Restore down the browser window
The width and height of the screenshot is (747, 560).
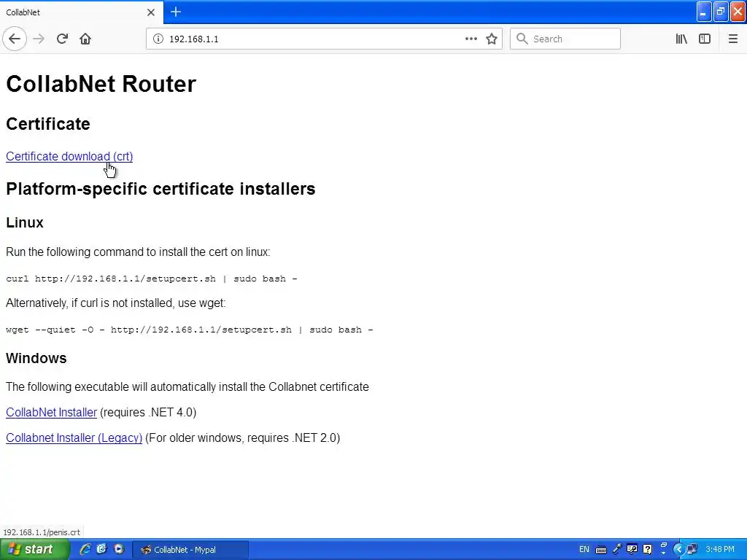coord(721,12)
